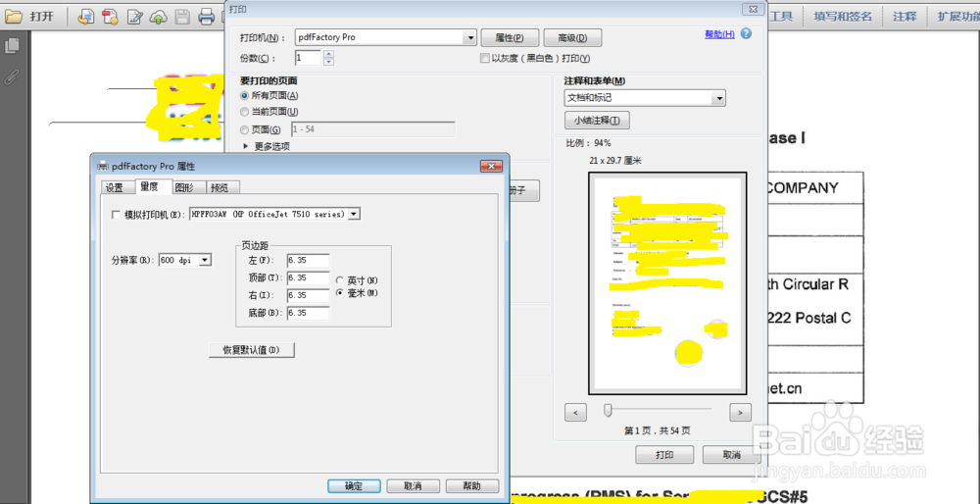Select the 页面 range radio button
980x504 pixels.
(244, 129)
